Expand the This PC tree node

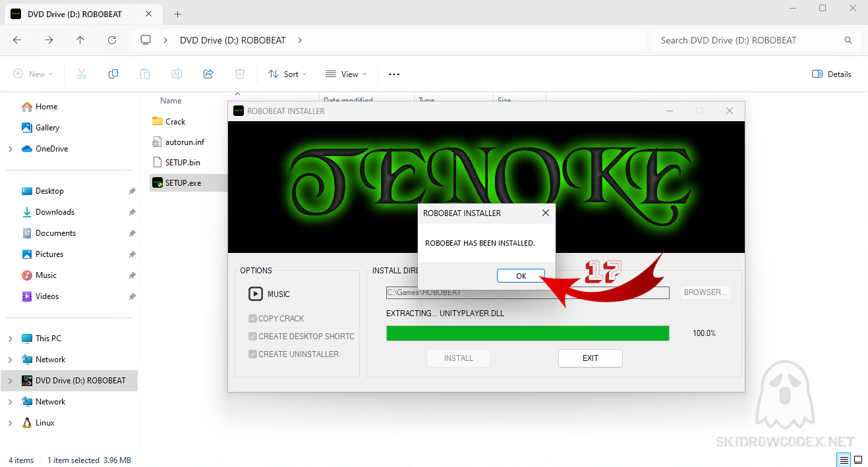coord(10,339)
